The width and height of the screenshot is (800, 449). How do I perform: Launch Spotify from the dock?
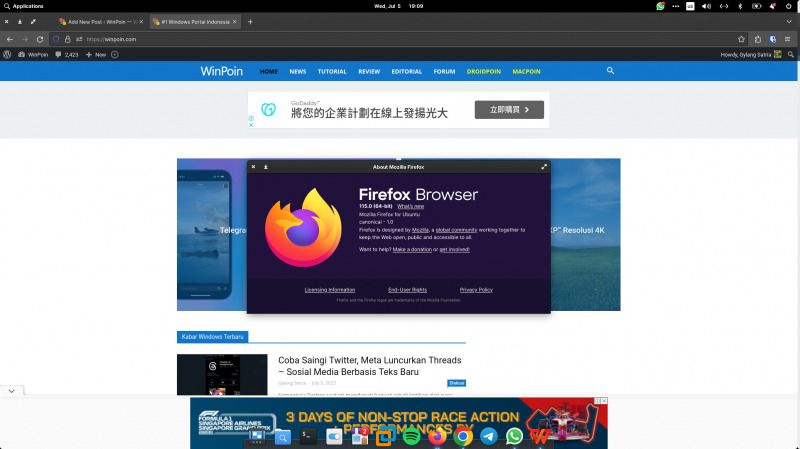coord(411,437)
